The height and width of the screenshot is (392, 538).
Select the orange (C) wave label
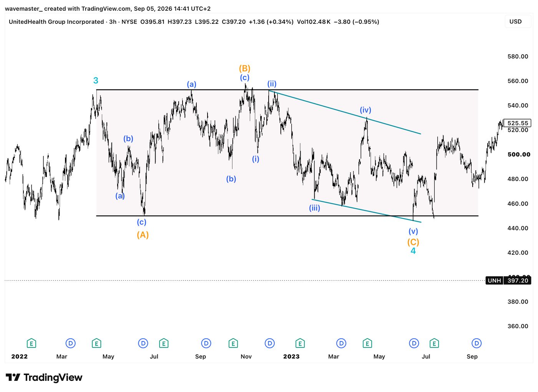click(x=413, y=242)
